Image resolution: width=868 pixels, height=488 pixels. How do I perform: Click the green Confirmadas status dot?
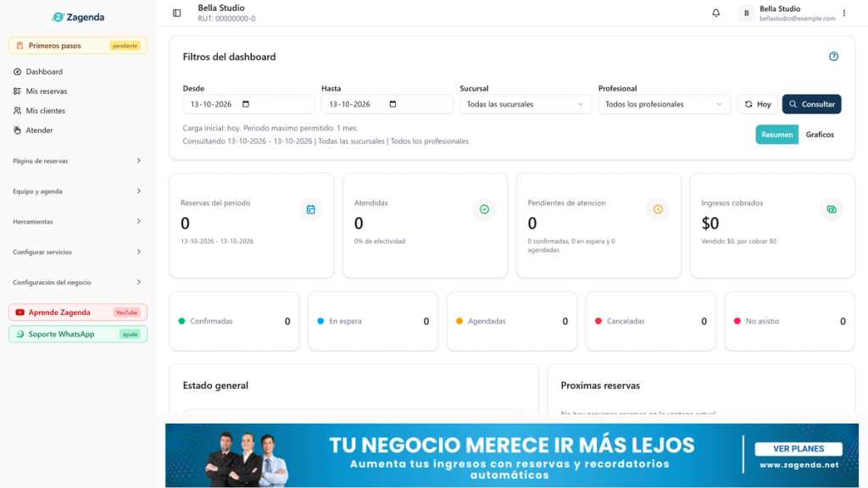click(x=181, y=321)
